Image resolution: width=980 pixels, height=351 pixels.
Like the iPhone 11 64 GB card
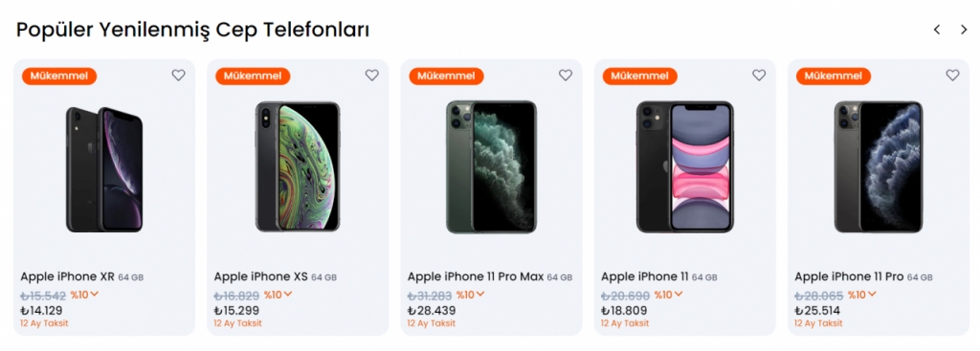coord(759,75)
